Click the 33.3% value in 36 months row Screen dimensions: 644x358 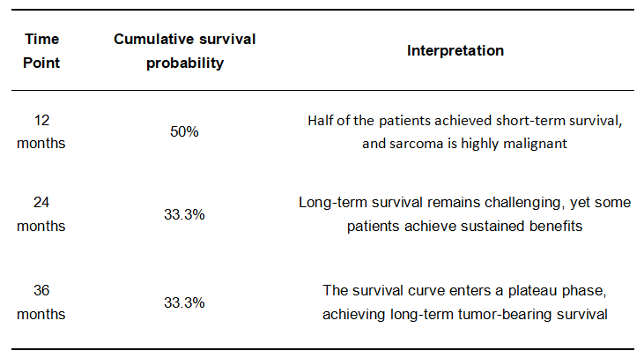(x=184, y=303)
